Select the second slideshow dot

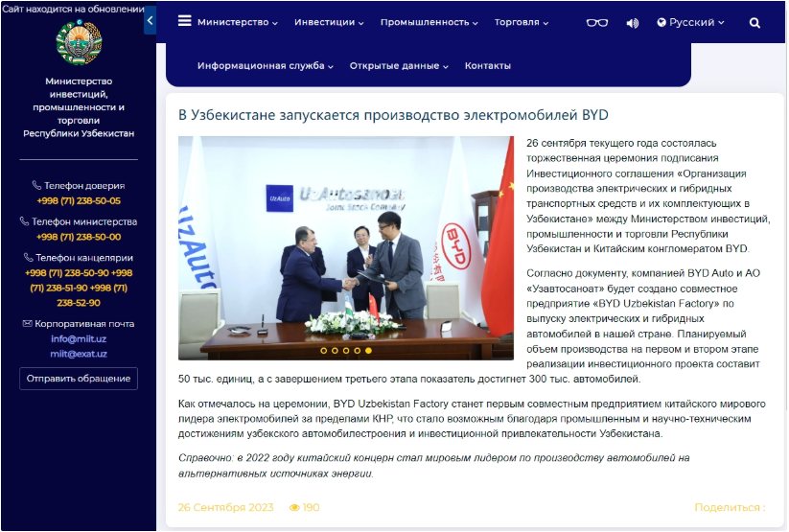coord(335,350)
